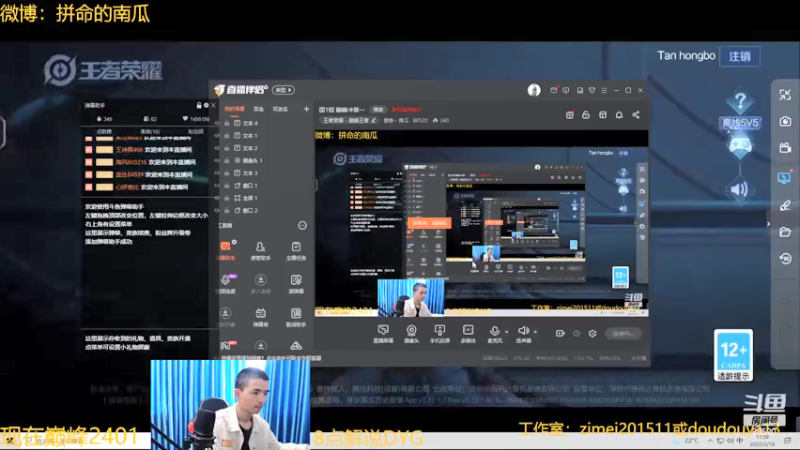Screen dimensions: 800x450
Task: Select the brush drawing icon in sidebar
Action: [785, 206]
